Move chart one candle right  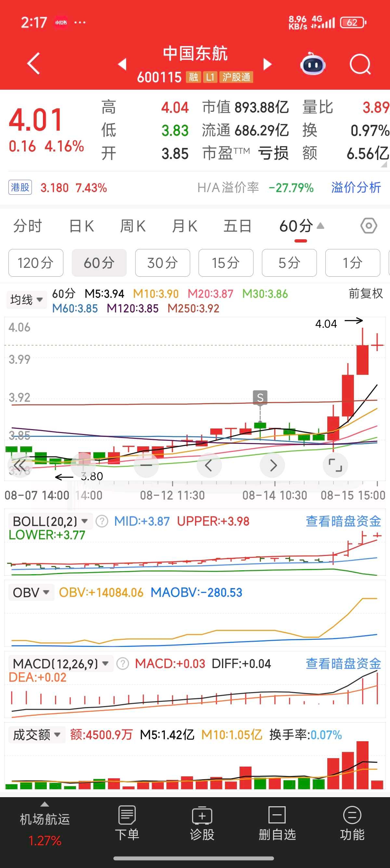point(272,465)
